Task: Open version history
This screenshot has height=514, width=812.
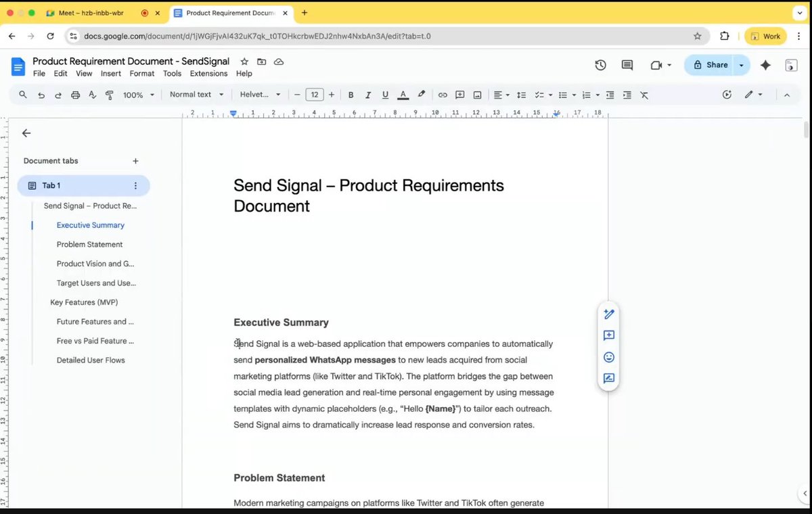Action: [600, 65]
